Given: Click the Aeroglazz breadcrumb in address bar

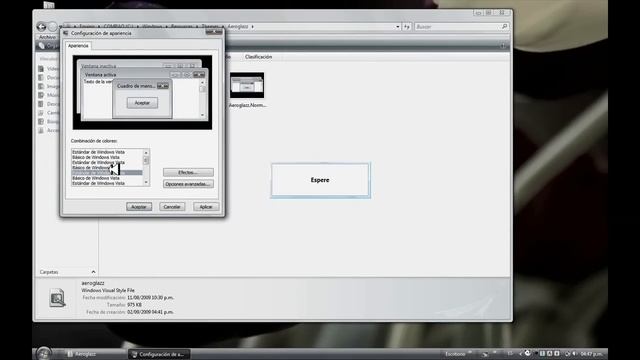Looking at the screenshot, I should (238, 27).
